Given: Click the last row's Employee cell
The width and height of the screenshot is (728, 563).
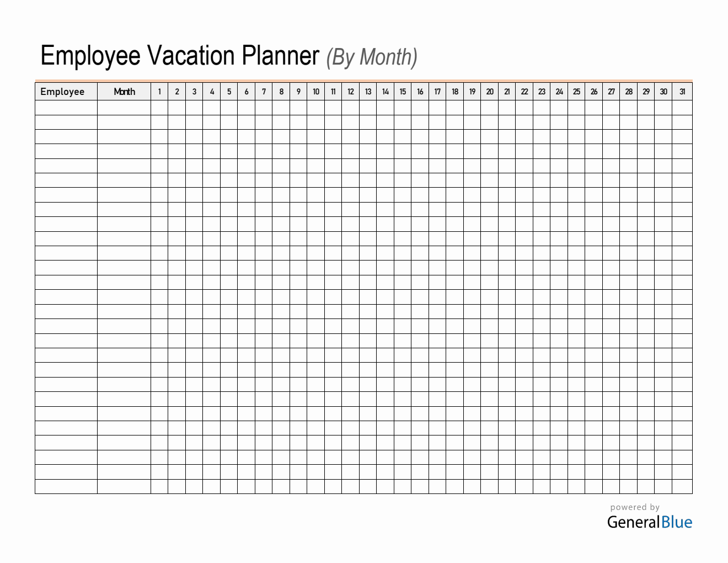Looking at the screenshot, I should click(66, 486).
